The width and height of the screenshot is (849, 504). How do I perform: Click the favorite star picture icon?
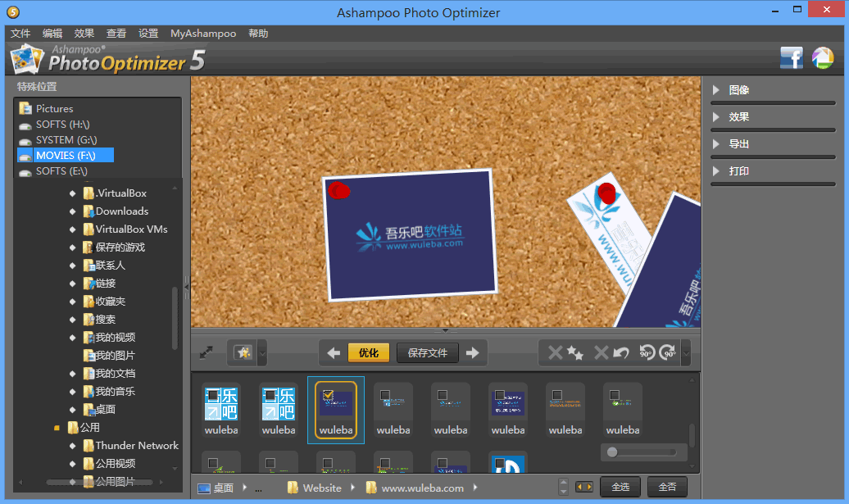click(x=243, y=353)
